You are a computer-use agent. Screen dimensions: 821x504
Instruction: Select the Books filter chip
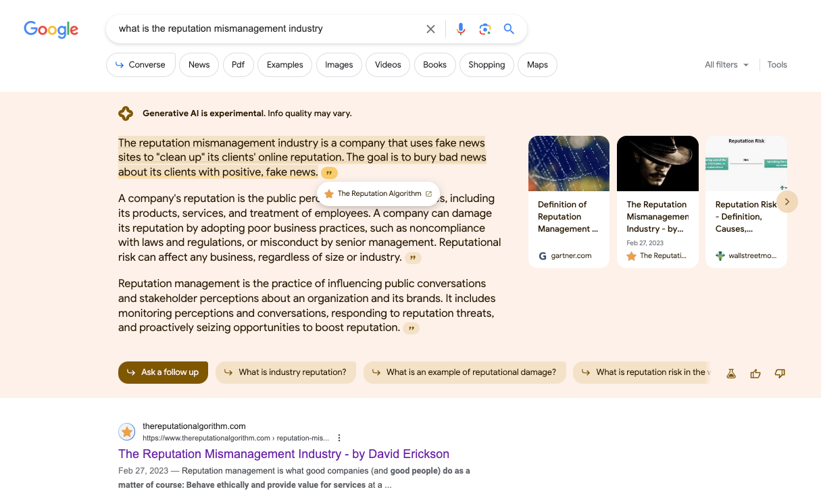[434, 65]
